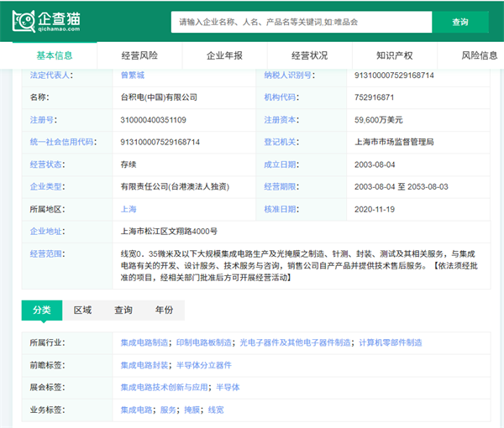Click the 机构代码 label
The width and height of the screenshot is (504, 428).
(x=280, y=97)
